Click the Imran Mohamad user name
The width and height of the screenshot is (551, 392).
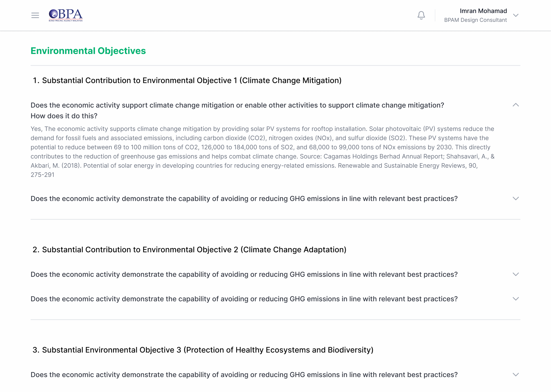pos(483,11)
